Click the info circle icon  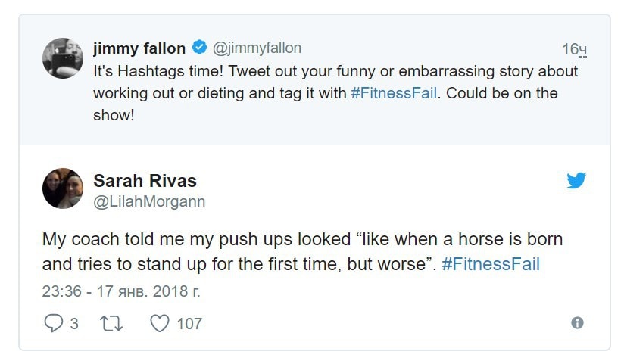pos(577,322)
